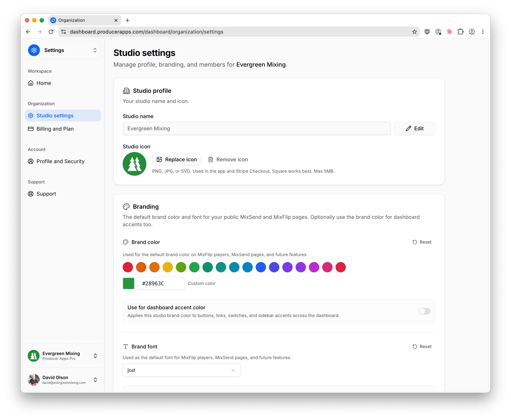
Task: Click the green Evergreen studio icon
Action: [x=134, y=164]
